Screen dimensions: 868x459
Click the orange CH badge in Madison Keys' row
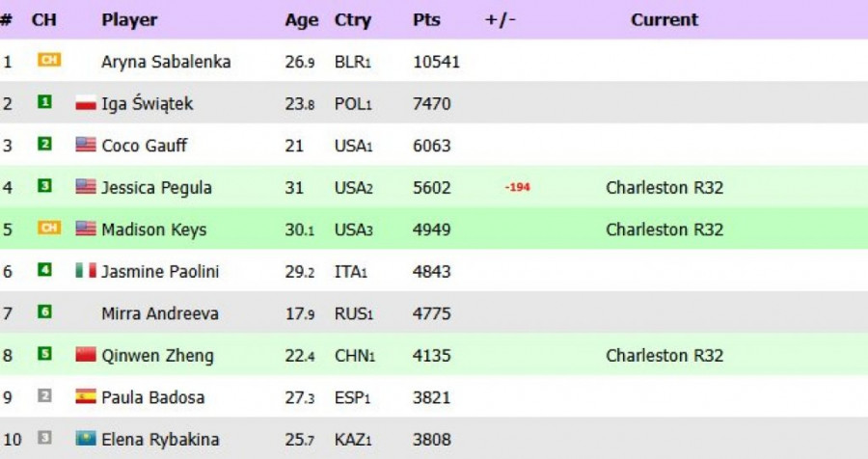[x=48, y=229]
